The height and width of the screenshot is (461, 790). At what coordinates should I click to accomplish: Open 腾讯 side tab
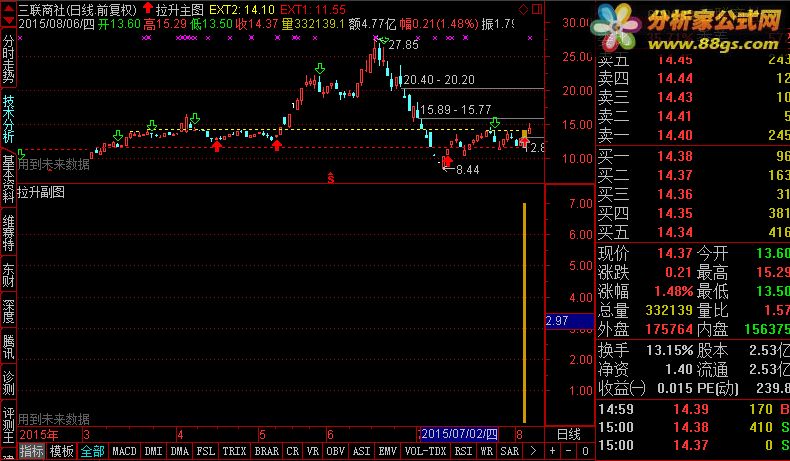tap(9, 347)
